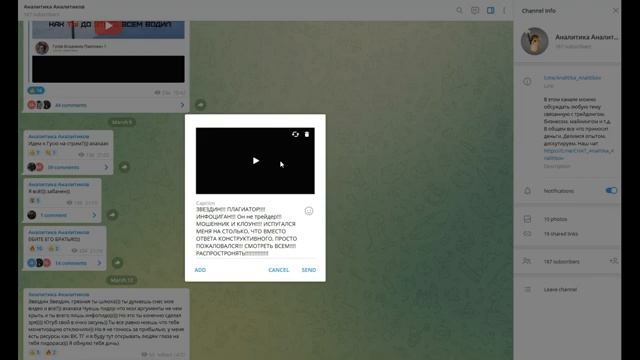Play the video preview in send dialog
Image resolution: width=640 pixels, height=360 pixels.
point(256,161)
